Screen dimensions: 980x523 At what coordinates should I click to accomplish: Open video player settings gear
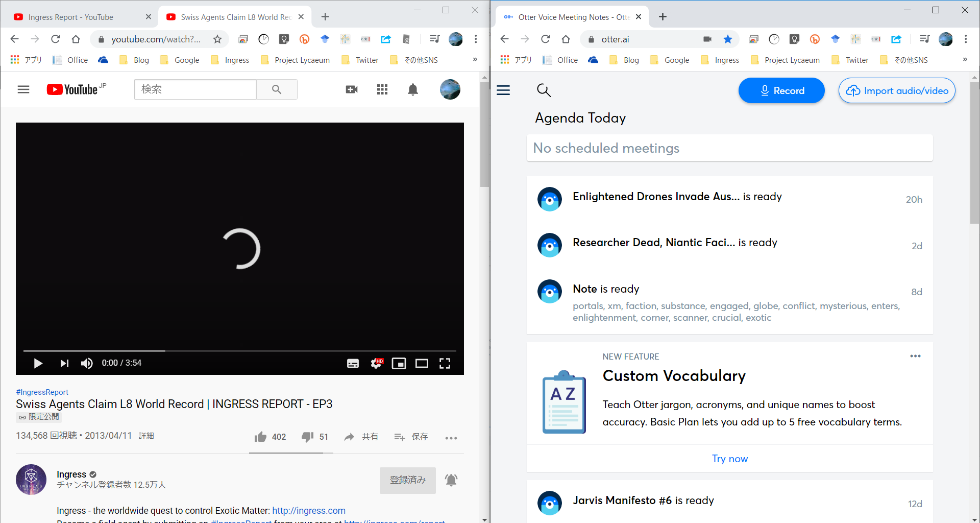click(x=376, y=363)
